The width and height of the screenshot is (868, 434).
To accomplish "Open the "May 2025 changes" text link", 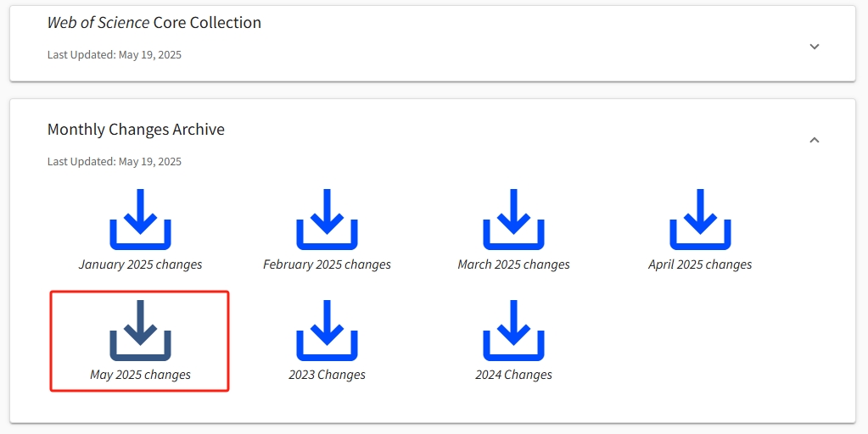I will point(140,375).
